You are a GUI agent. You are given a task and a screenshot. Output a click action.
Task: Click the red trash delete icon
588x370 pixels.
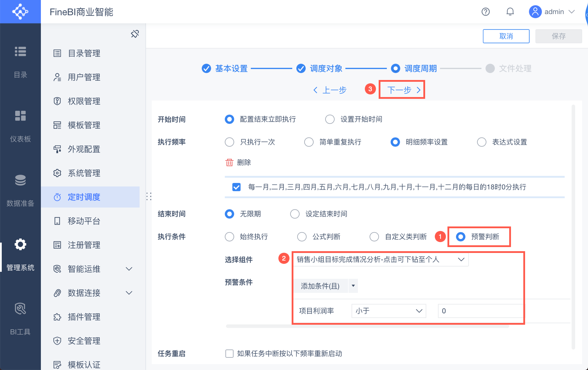(x=229, y=162)
